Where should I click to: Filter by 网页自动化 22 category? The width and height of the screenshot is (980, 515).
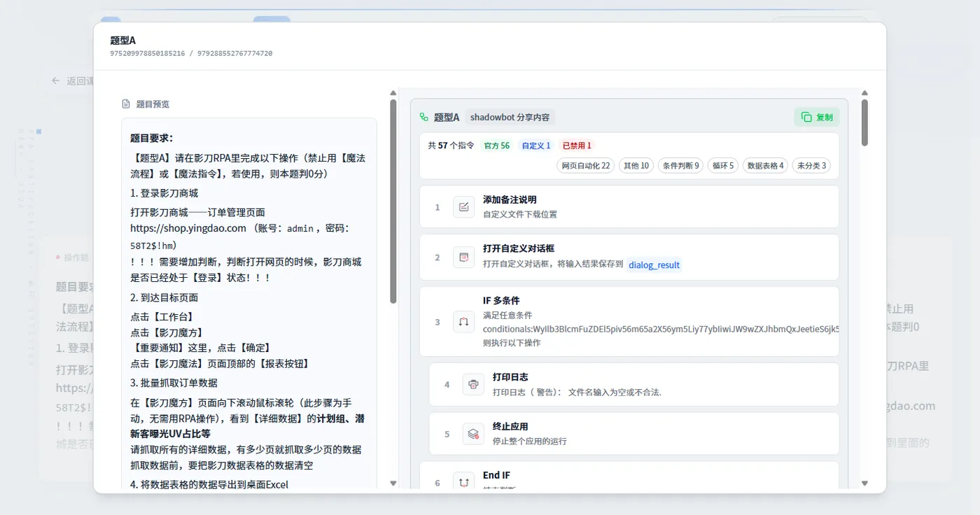pyautogui.click(x=586, y=166)
